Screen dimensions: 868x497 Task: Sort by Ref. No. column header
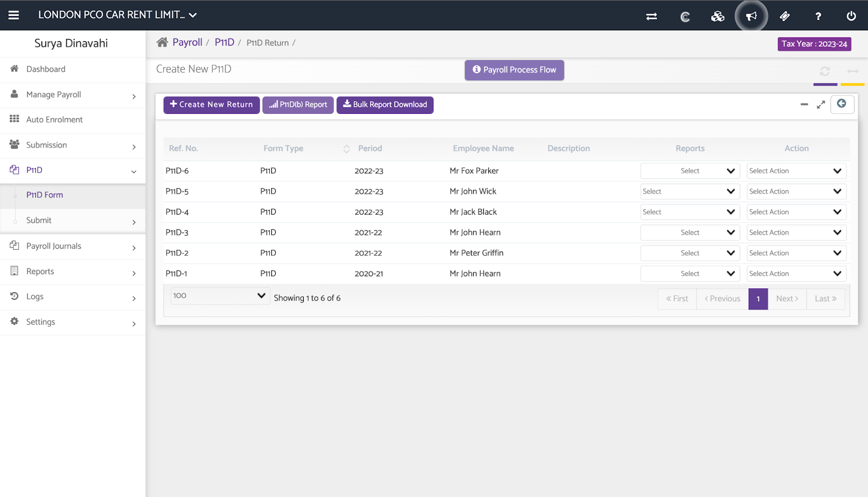183,149
